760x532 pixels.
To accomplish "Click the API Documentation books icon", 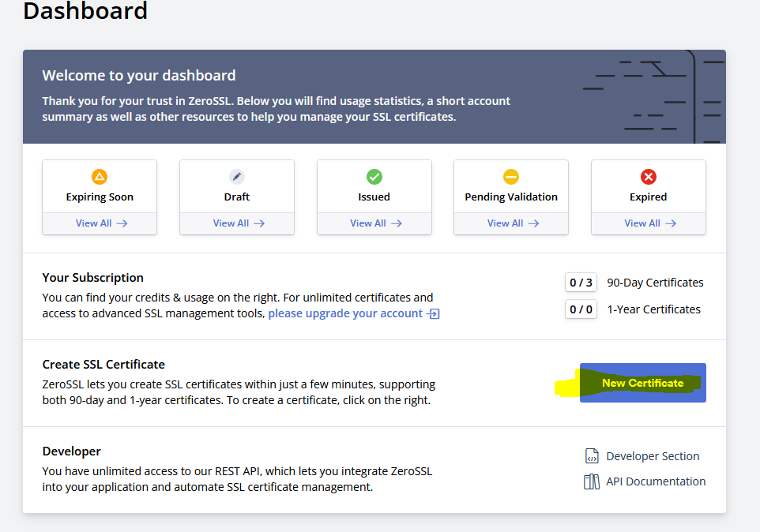I will coord(592,481).
